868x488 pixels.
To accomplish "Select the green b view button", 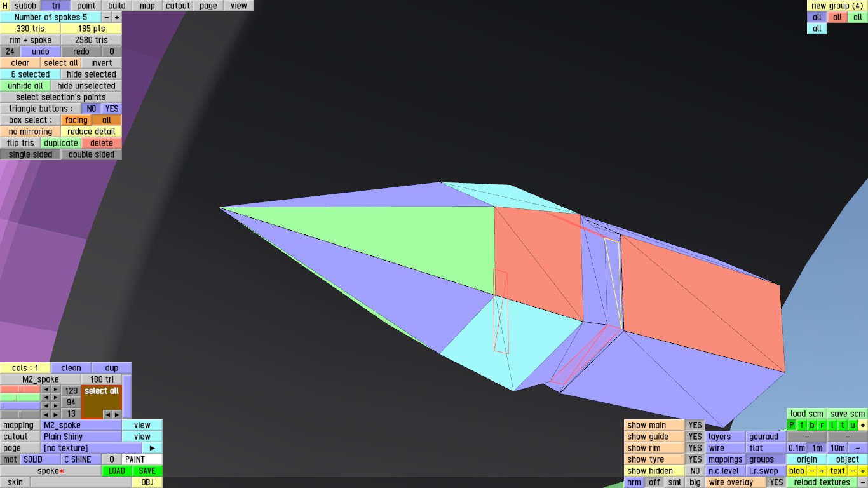I will click(x=812, y=425).
